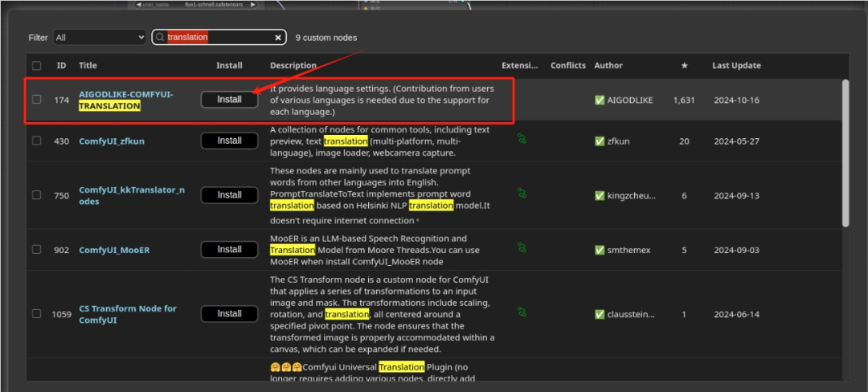Sort by the Description column header
Image resolution: width=868 pixels, height=392 pixels.
pyautogui.click(x=293, y=65)
